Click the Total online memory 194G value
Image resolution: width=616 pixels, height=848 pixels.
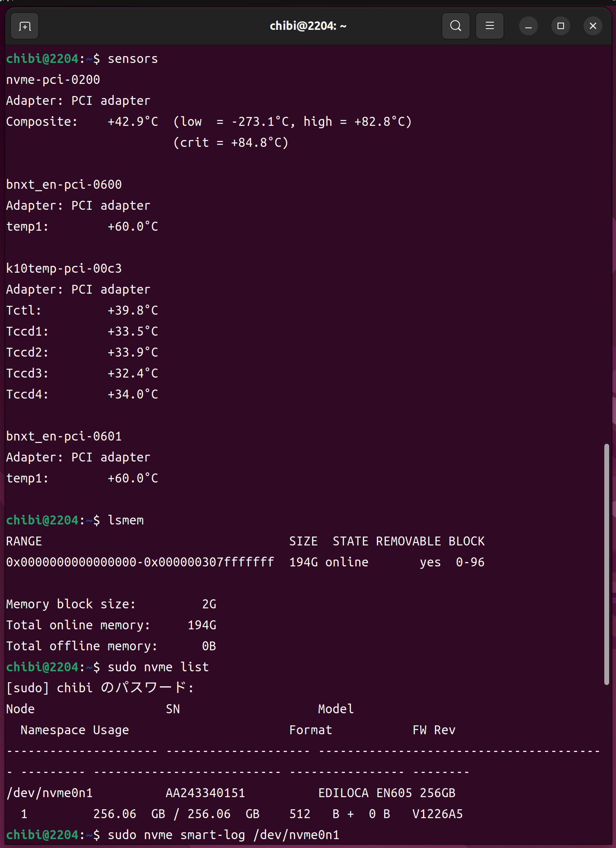(202, 625)
